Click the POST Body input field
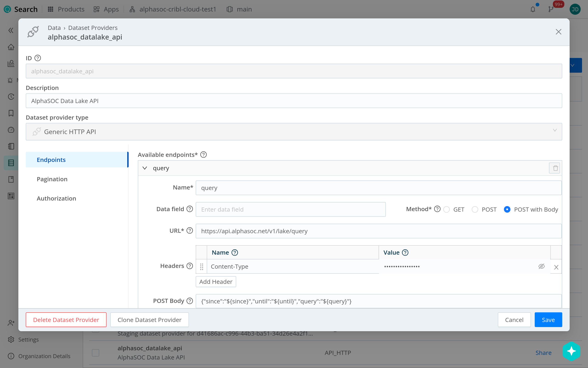The image size is (588, 368). (379, 301)
